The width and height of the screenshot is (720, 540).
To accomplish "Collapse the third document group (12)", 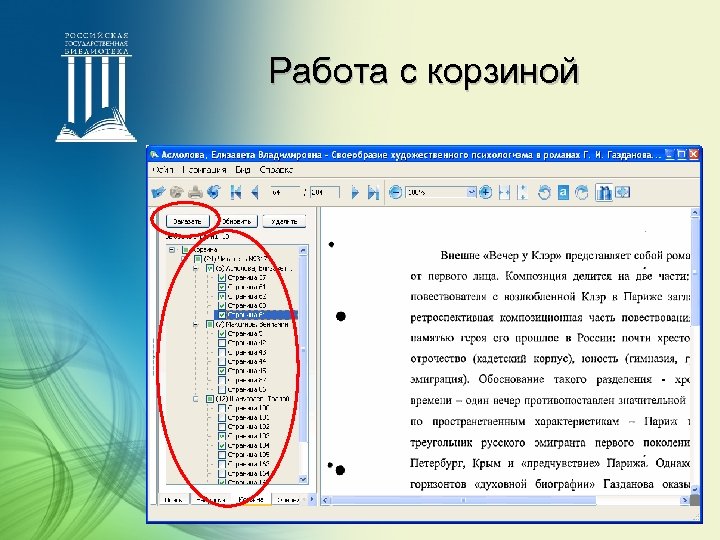I will pyautogui.click(x=196, y=399).
